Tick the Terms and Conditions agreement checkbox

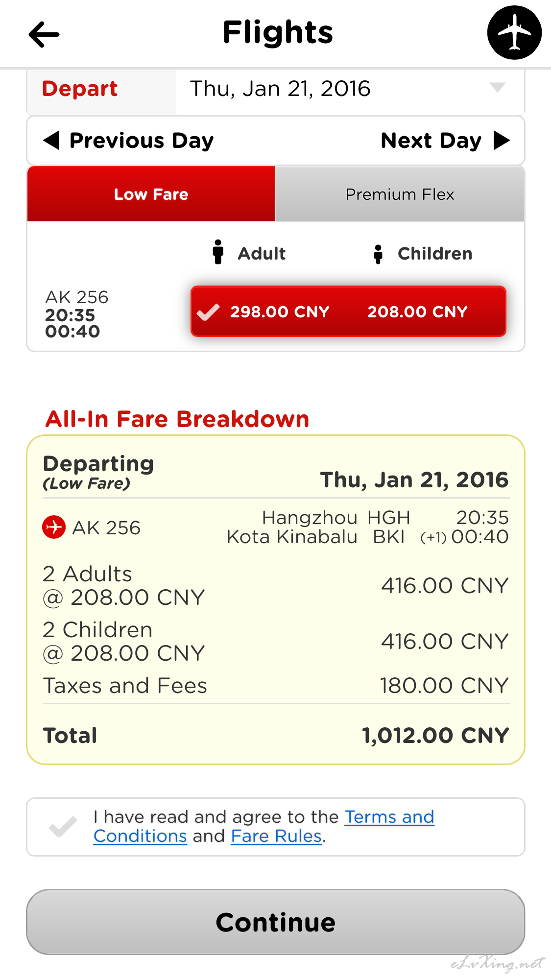tap(63, 827)
